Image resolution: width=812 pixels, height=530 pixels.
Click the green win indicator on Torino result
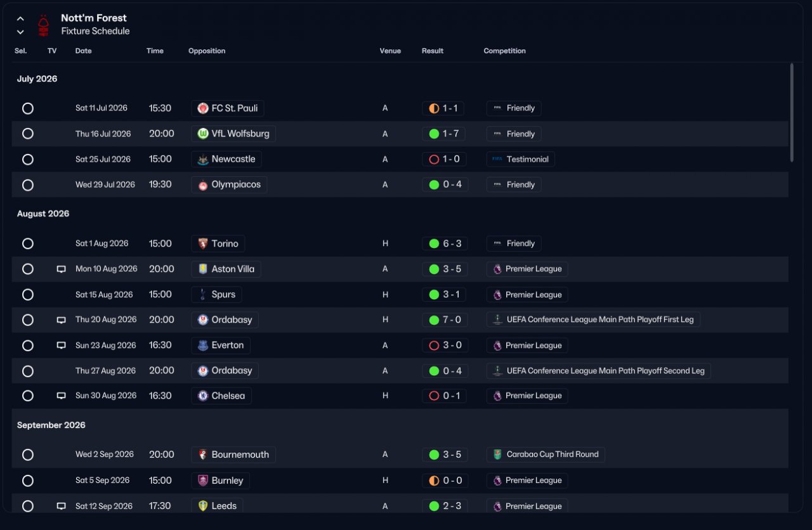[x=434, y=243]
